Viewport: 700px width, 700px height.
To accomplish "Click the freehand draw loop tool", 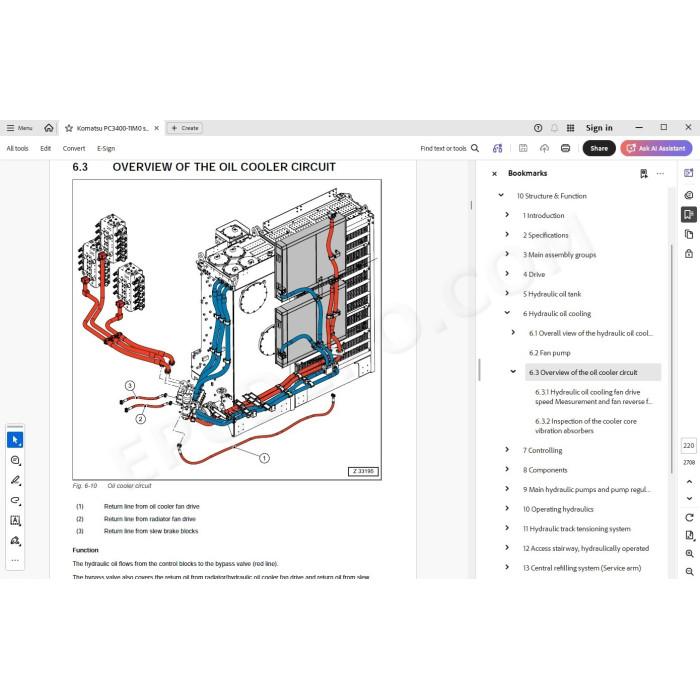I will [x=15, y=500].
